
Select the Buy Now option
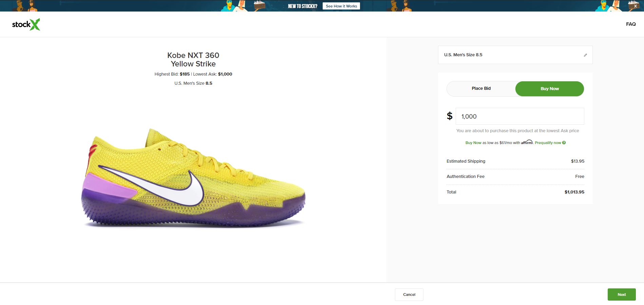click(550, 89)
